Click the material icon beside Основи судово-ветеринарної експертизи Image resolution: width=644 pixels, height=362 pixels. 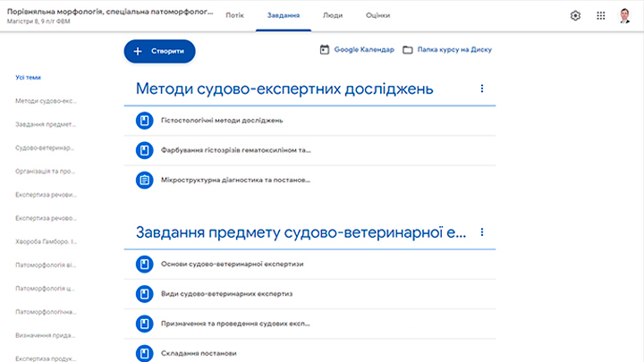click(x=145, y=264)
